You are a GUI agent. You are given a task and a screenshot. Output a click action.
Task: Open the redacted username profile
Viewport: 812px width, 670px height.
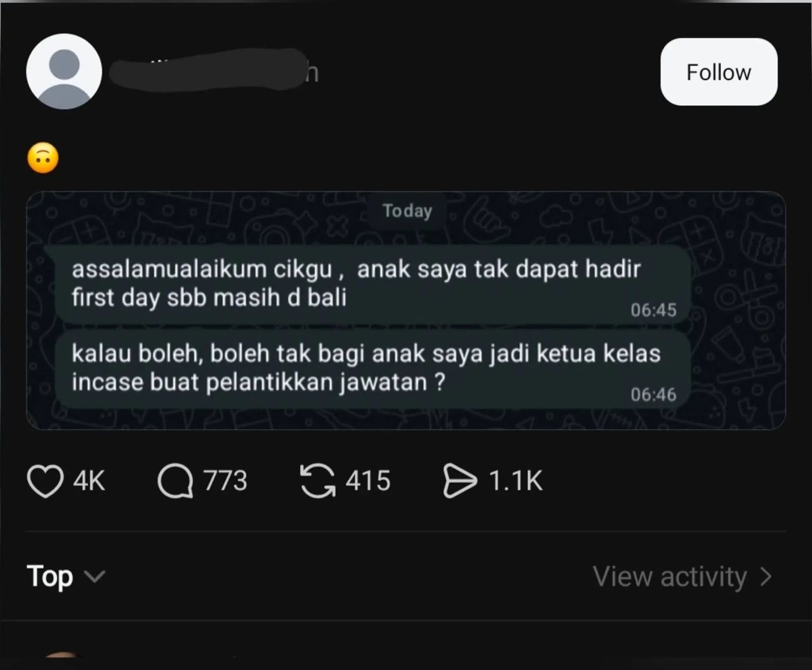[214, 72]
